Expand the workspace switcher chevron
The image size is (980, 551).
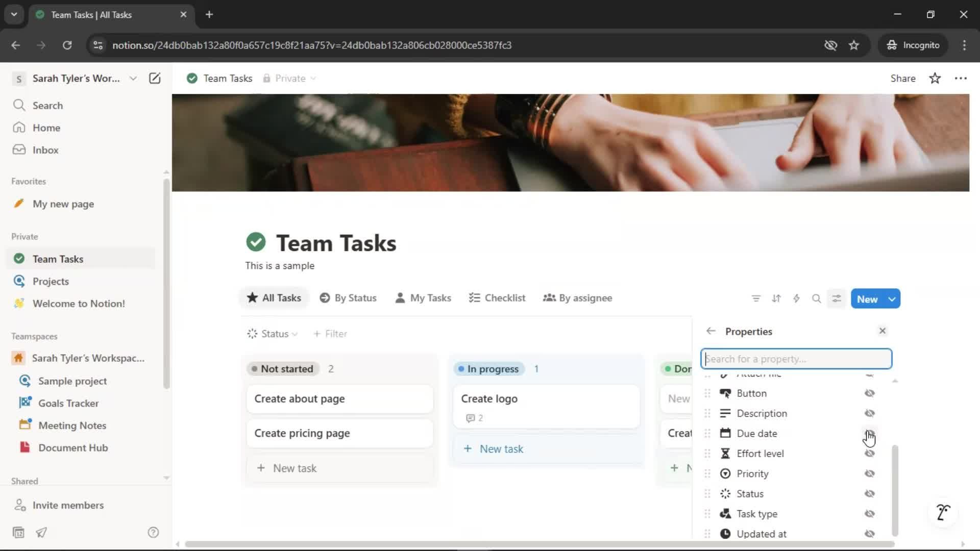[x=133, y=78]
